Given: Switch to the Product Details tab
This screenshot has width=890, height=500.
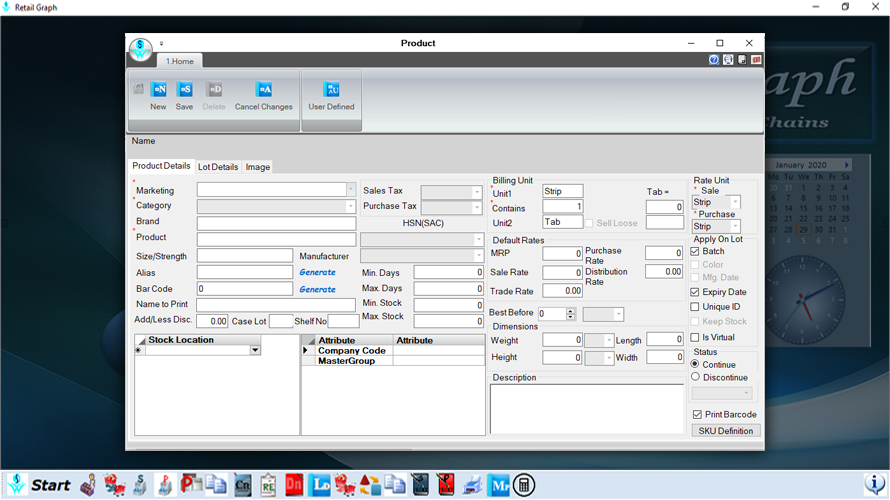Looking at the screenshot, I should pyautogui.click(x=161, y=166).
